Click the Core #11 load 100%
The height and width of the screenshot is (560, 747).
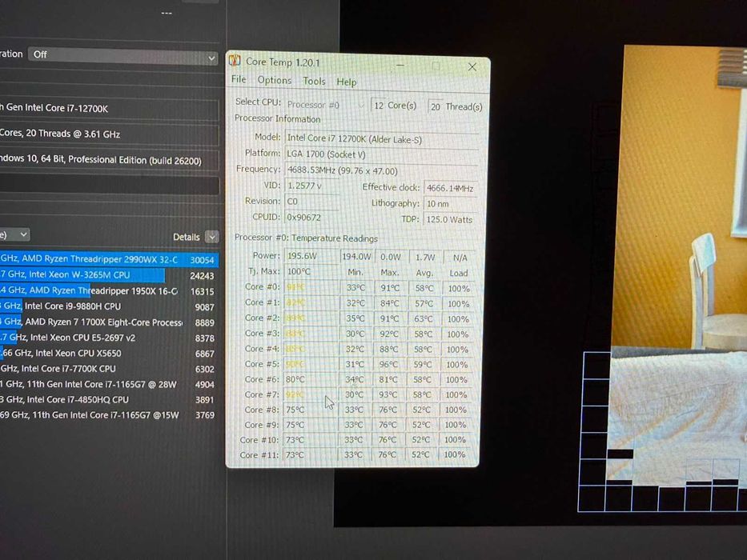[x=455, y=454]
